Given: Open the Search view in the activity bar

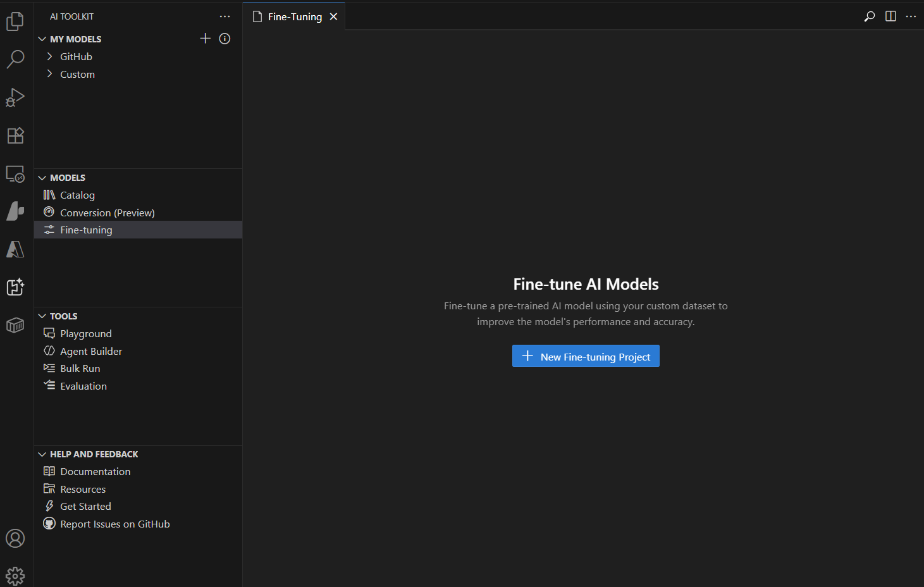Looking at the screenshot, I should 15,59.
